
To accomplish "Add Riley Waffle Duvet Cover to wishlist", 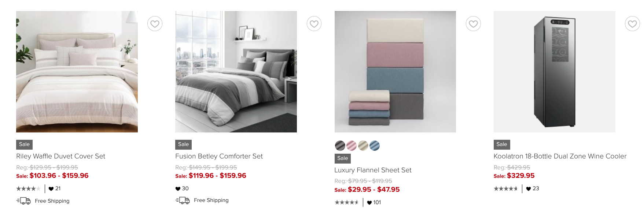I will coord(155,24).
